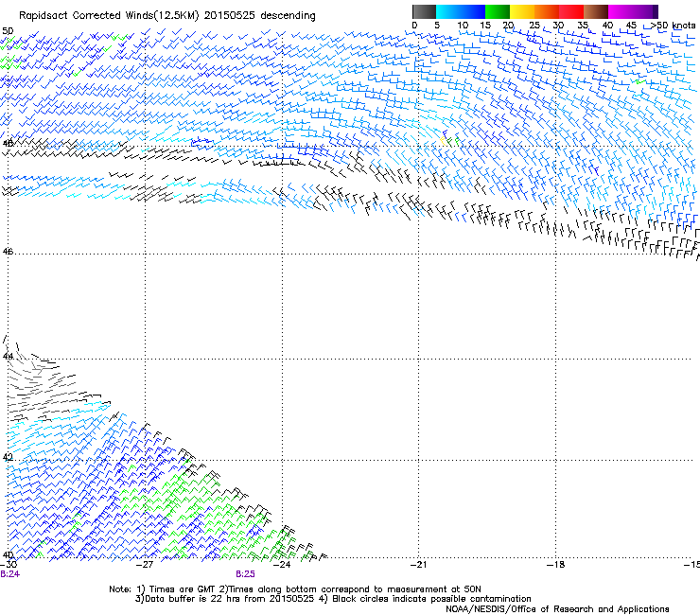Viewport: 700px width, 615px height.
Task: Click the cyan-blue 5-15 knots legend gradient
Action: 461,11
